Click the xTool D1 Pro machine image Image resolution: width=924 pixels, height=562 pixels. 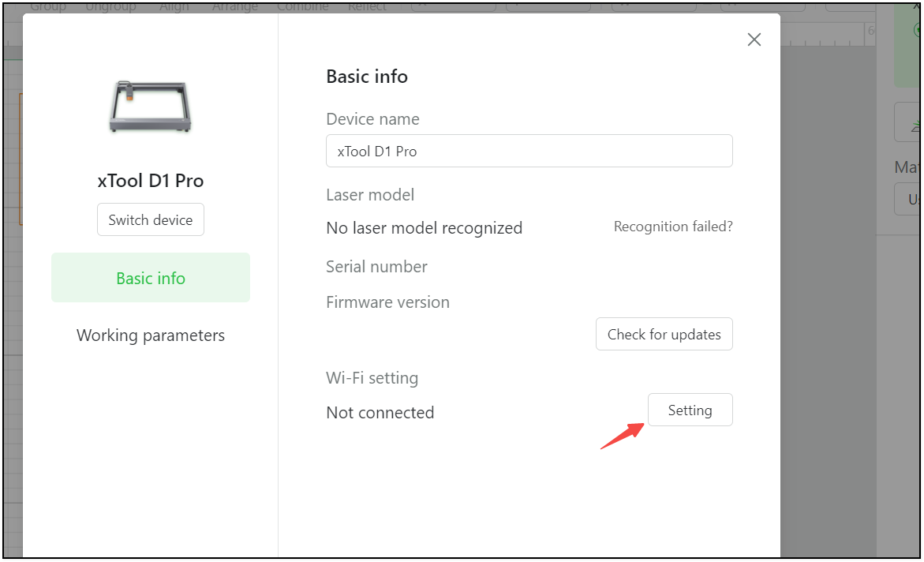(x=150, y=107)
